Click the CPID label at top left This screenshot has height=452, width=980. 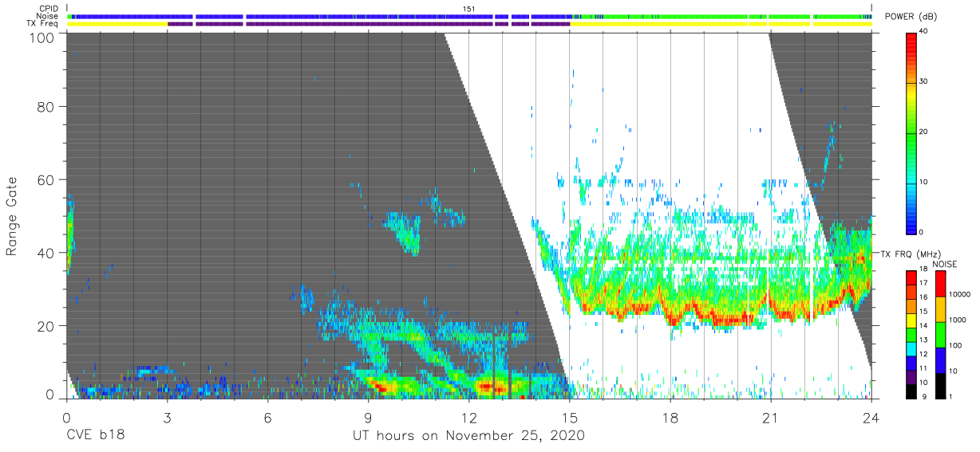point(49,9)
